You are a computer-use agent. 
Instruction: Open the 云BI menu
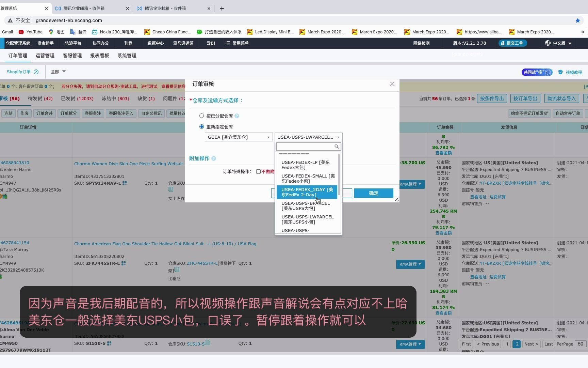click(x=211, y=43)
